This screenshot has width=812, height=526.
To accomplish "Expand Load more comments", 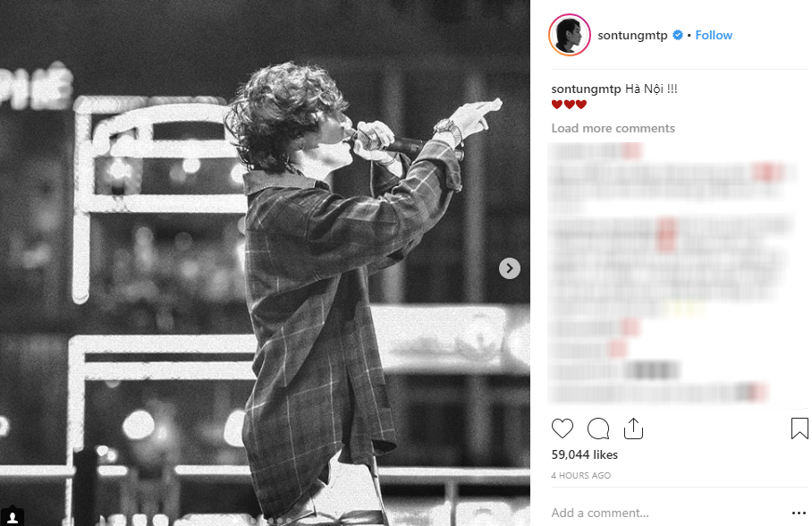I will coord(613,128).
